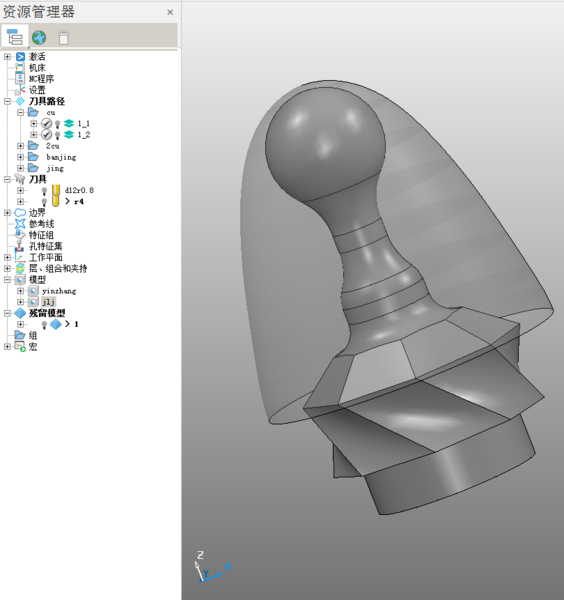
Task: Expand the yinzhang model
Action: point(21,291)
